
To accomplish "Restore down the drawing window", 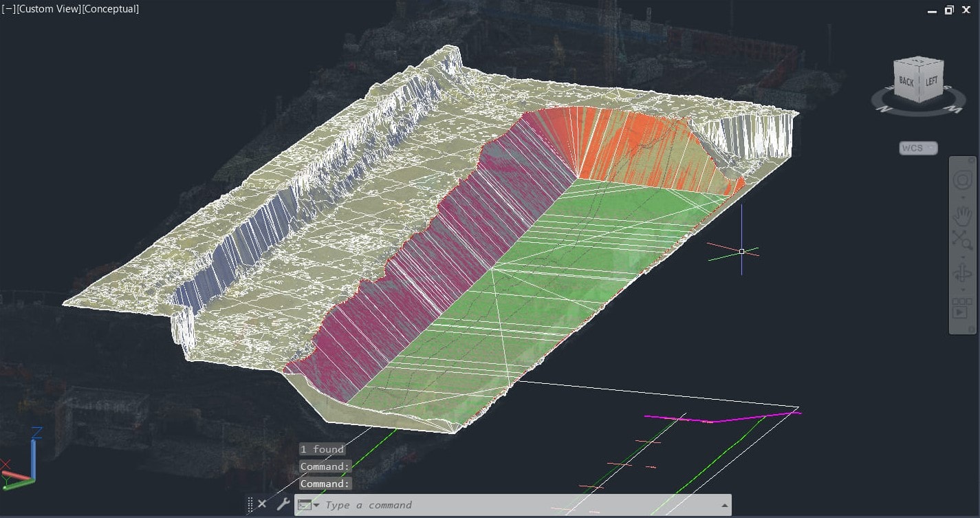I will (x=949, y=10).
